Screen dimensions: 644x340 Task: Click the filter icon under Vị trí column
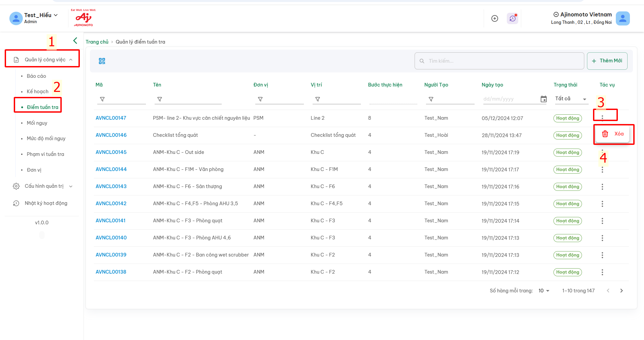318,99
